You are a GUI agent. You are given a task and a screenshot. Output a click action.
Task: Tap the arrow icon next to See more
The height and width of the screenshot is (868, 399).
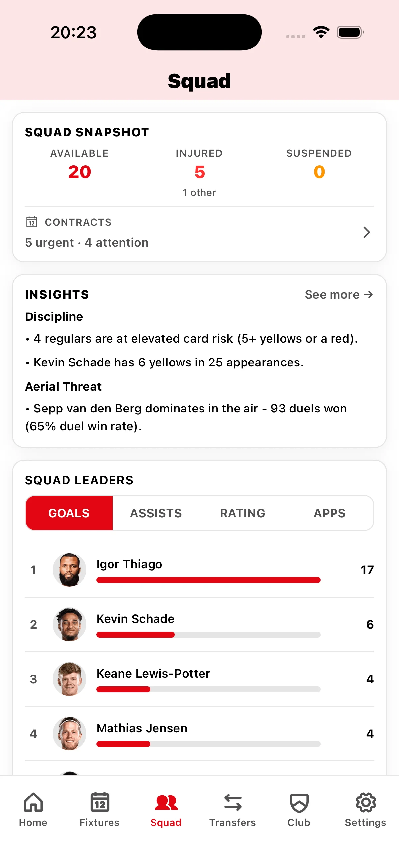click(368, 294)
